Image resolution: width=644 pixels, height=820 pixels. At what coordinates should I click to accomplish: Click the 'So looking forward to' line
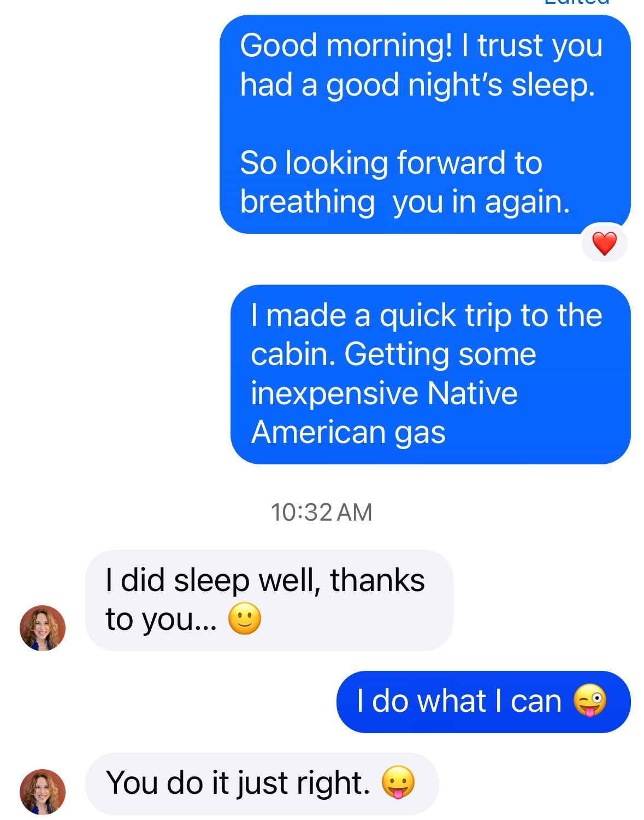[x=391, y=163]
